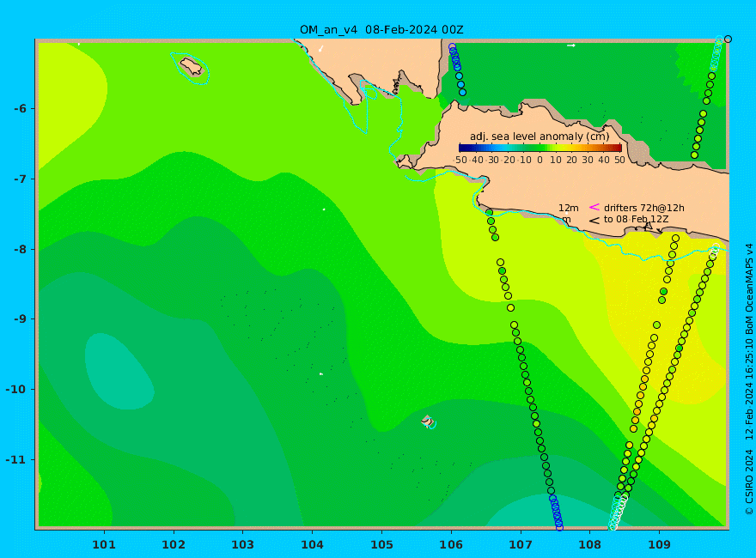Click the latitude tick label '-6'
This screenshot has width=756, height=558.
[20, 109]
